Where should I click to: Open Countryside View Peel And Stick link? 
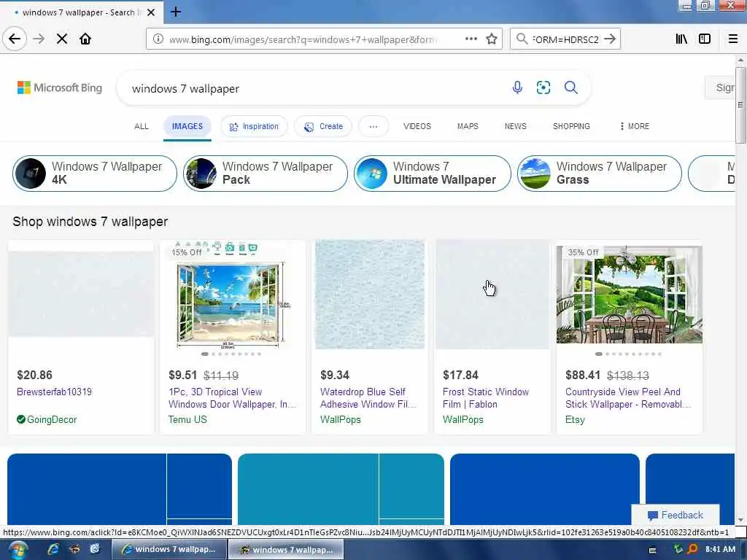click(x=627, y=398)
